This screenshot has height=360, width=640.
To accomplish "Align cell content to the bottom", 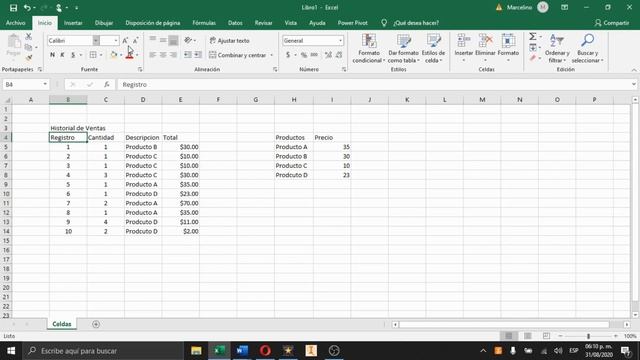I will point(173,40).
